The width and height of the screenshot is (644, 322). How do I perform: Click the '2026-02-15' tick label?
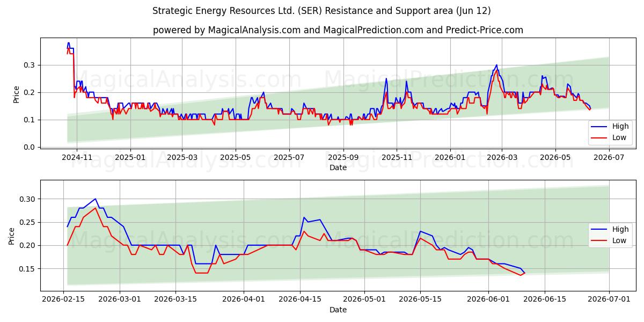pyautogui.click(x=64, y=299)
